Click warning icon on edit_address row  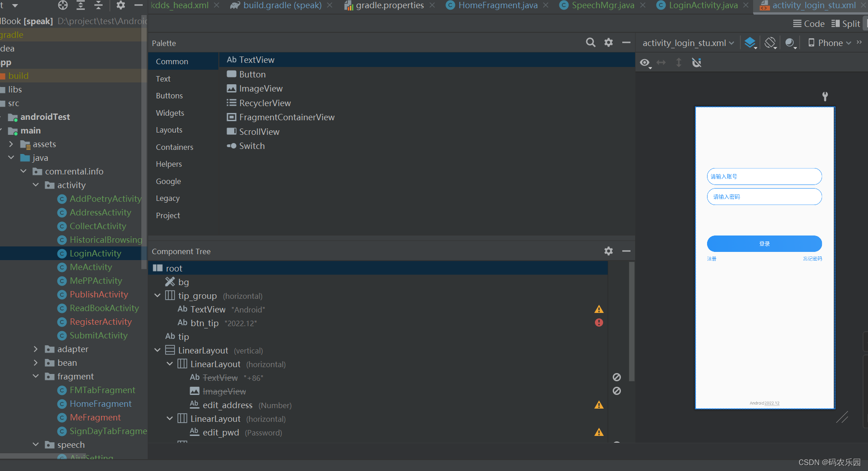[599, 405]
